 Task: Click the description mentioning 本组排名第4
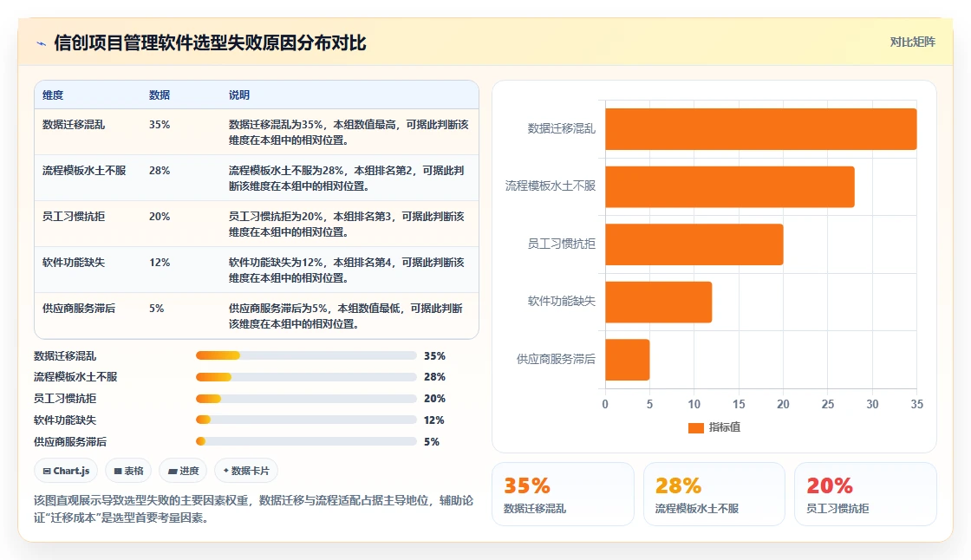(x=347, y=270)
